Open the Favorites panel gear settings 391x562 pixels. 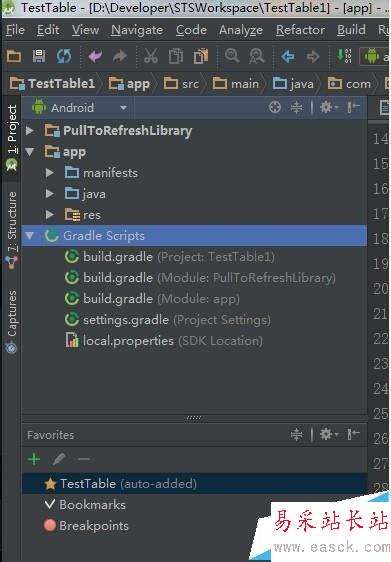328,434
